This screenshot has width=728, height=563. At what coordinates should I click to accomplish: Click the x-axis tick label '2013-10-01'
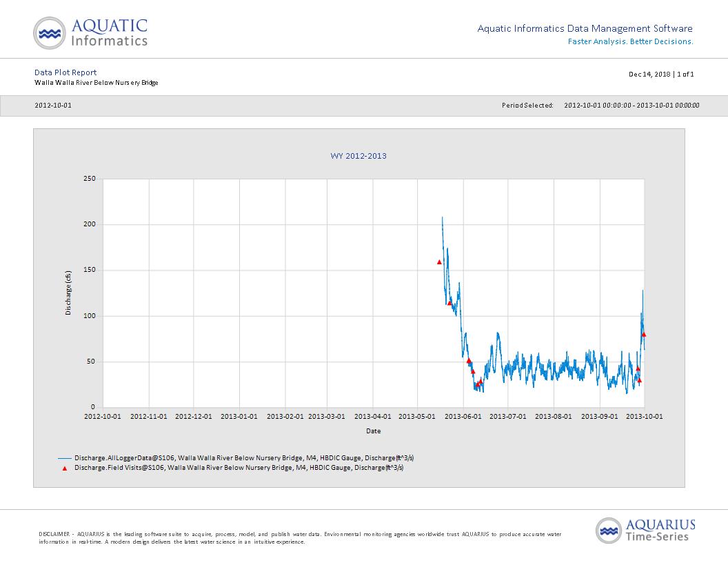(x=645, y=416)
